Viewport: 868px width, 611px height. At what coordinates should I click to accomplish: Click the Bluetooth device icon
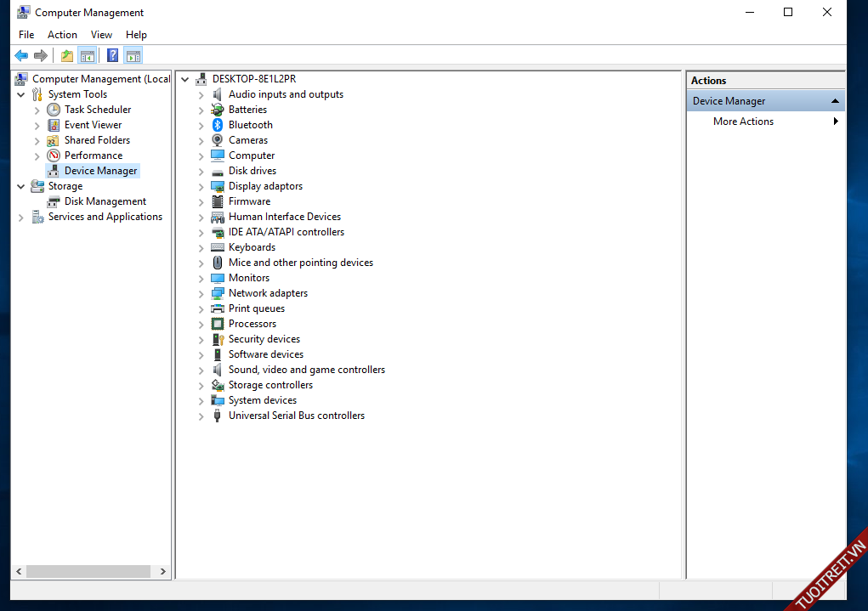coord(218,125)
